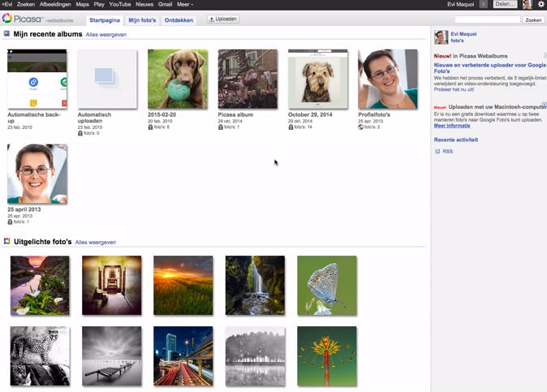Open Afbeeldingen in the top bar
This screenshot has width=547, height=392.
pyautogui.click(x=55, y=4)
